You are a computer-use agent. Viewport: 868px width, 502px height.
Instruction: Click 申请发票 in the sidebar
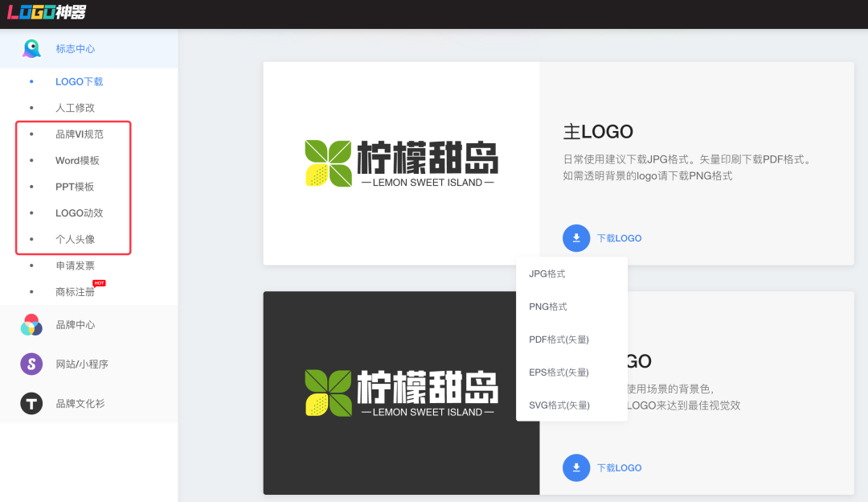click(75, 265)
